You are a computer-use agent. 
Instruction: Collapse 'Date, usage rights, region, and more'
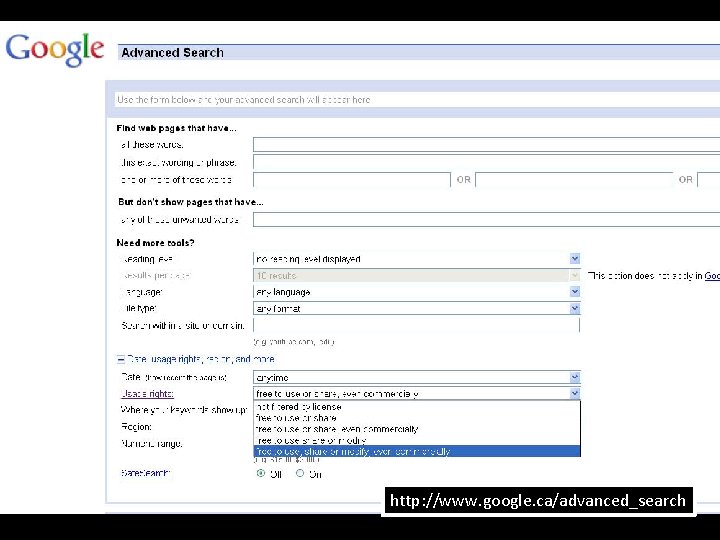pyautogui.click(x=121, y=359)
